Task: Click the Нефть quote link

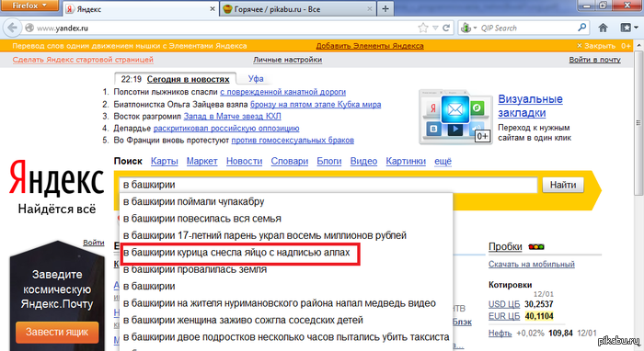Action: click(500, 333)
